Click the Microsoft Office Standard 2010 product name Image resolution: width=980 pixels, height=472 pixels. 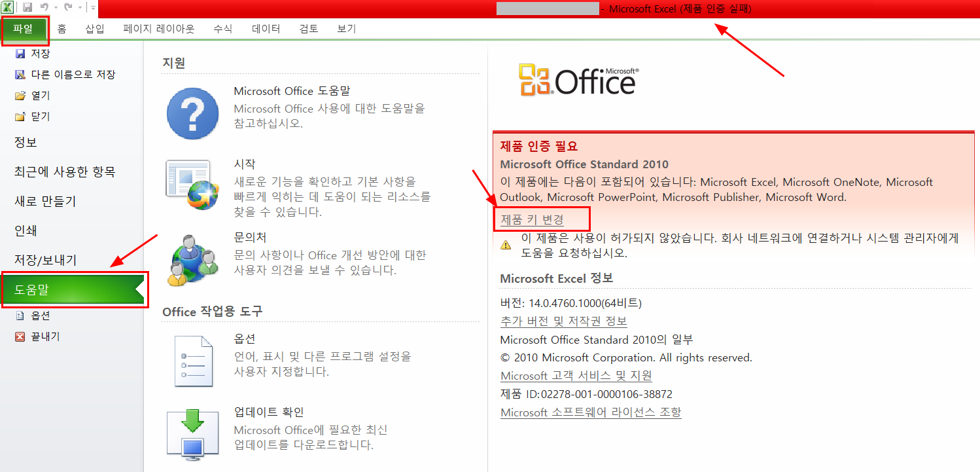coord(584,164)
